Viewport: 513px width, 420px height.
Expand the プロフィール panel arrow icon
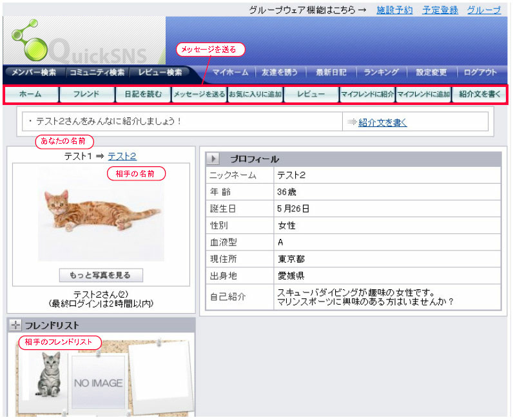213,159
